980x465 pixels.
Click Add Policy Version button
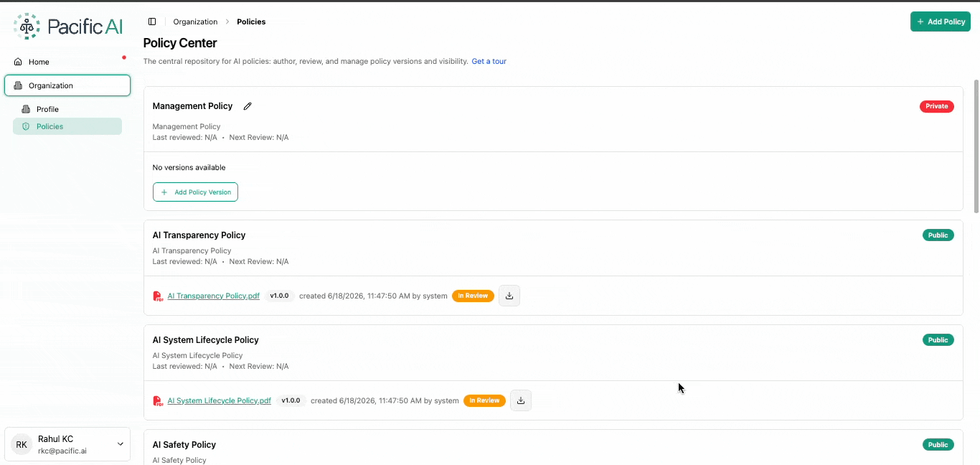[195, 192]
